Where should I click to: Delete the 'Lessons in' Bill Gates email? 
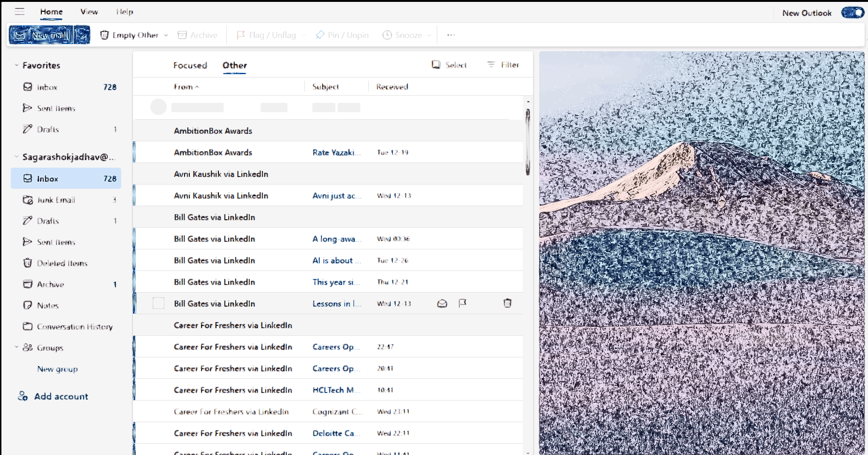coord(507,303)
